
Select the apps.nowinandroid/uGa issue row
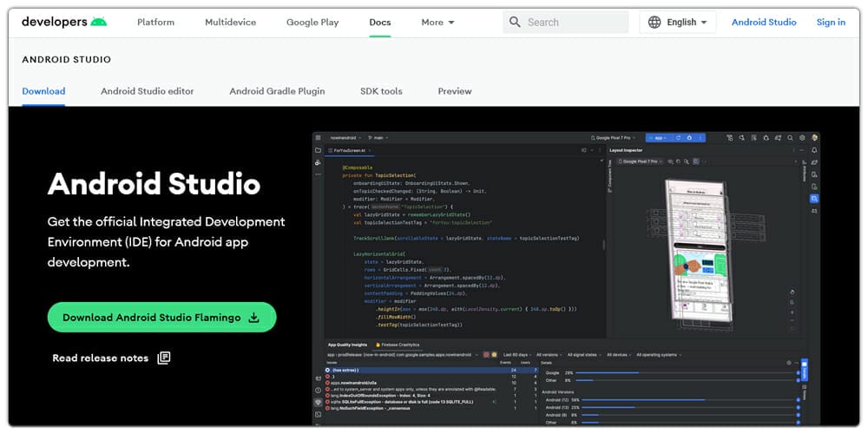[431, 383]
